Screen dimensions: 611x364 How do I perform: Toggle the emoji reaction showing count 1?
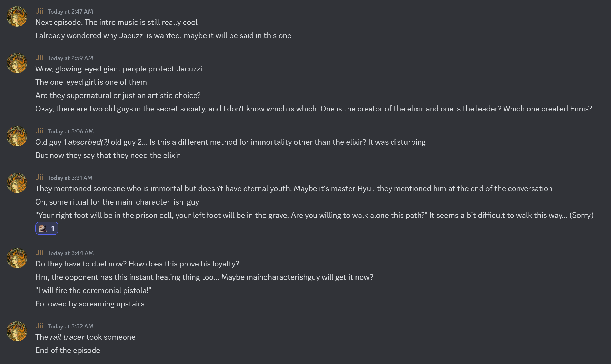tap(47, 228)
